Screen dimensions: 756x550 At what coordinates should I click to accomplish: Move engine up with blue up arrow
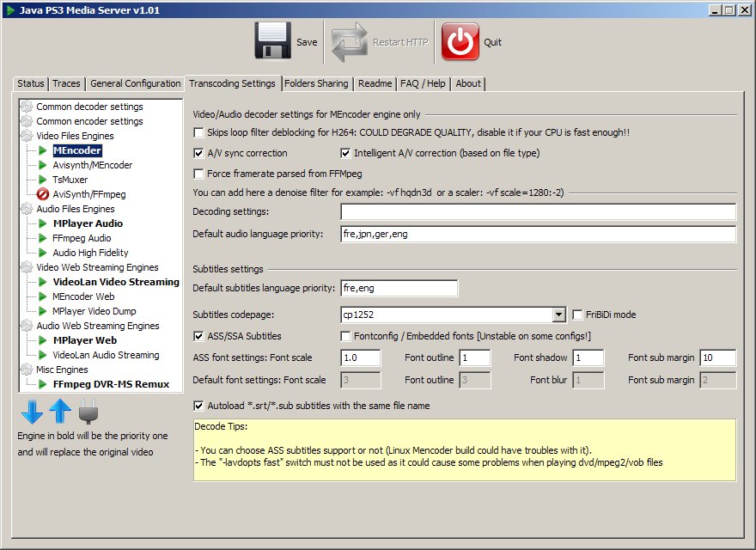click(x=59, y=412)
